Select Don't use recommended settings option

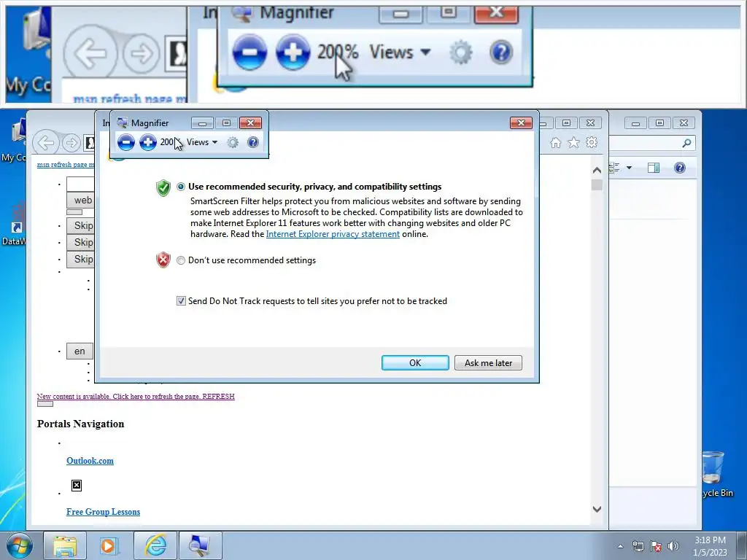(x=181, y=260)
